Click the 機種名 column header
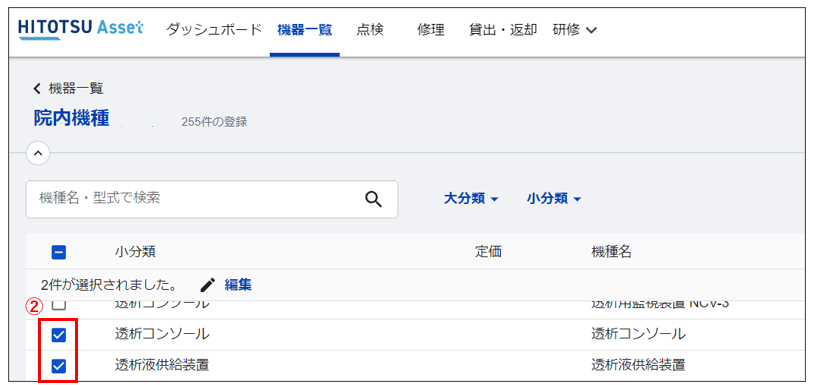Image resolution: width=815 pixels, height=385 pixels. point(611,253)
